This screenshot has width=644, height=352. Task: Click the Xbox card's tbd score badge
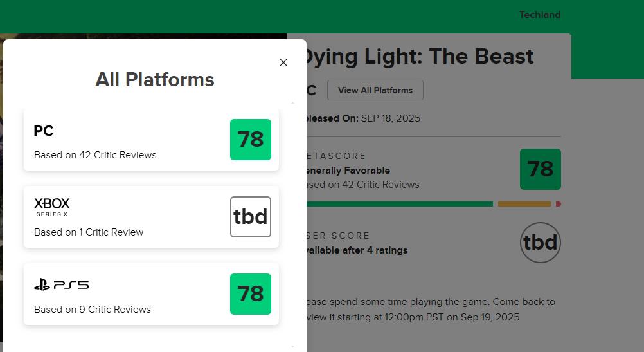(x=251, y=217)
